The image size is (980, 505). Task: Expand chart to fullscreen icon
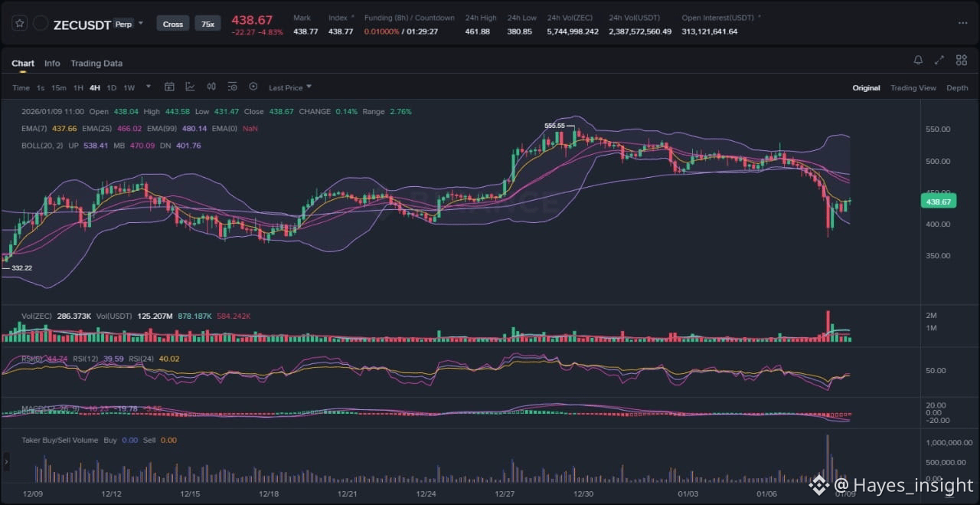pos(939,60)
